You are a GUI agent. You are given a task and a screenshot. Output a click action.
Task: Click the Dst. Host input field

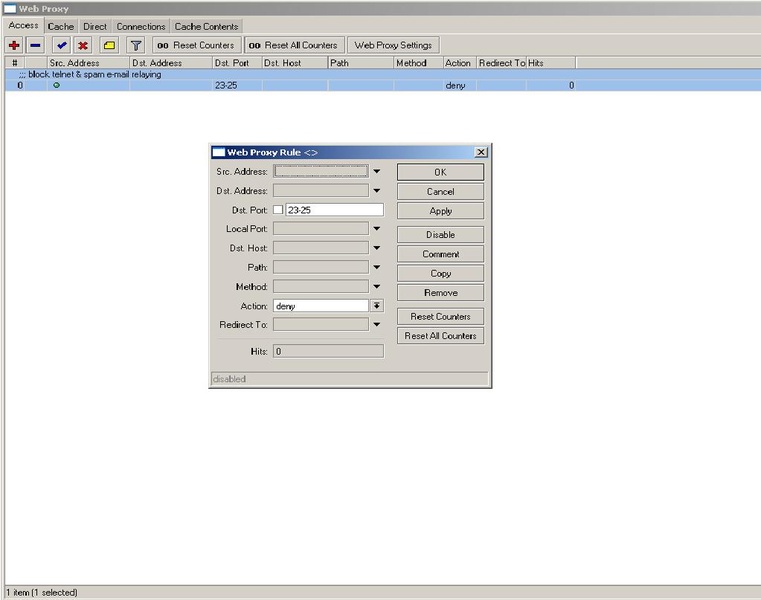pyautogui.click(x=321, y=248)
